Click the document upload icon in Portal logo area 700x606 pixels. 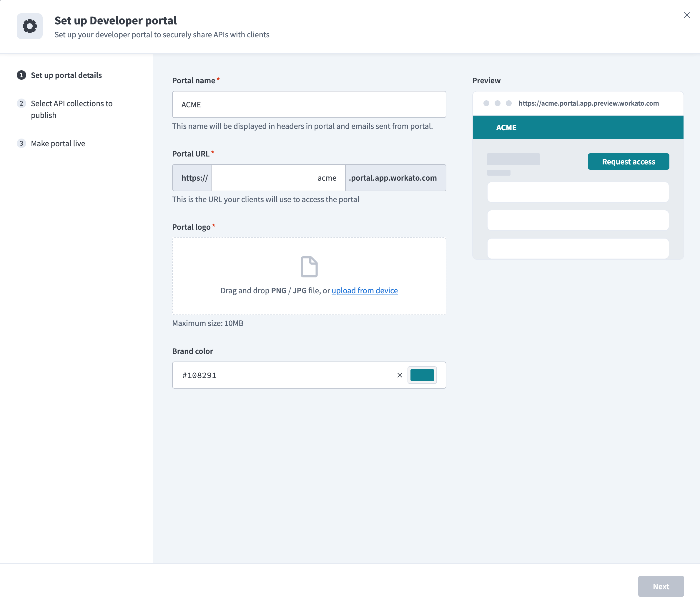pyautogui.click(x=308, y=267)
